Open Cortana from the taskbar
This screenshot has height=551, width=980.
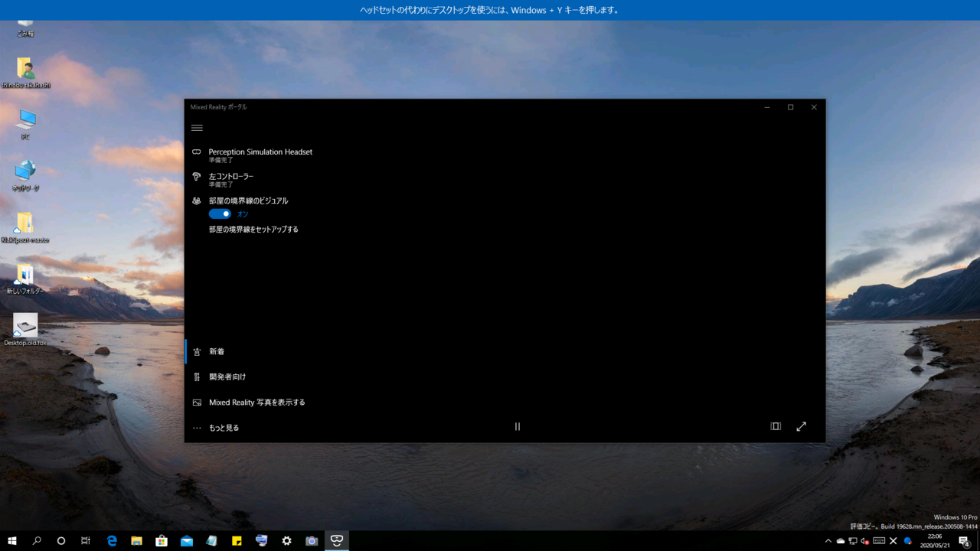click(61, 541)
